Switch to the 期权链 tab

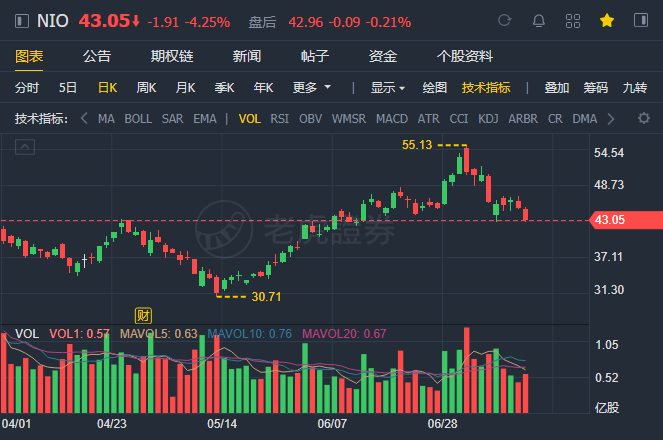[172, 56]
